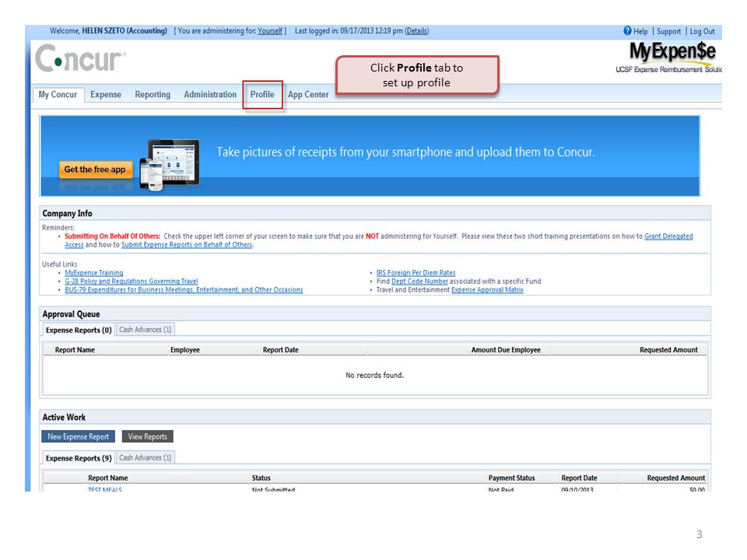Click Active Work Report Name column header
The width and height of the screenshot is (747, 560).
click(x=107, y=478)
